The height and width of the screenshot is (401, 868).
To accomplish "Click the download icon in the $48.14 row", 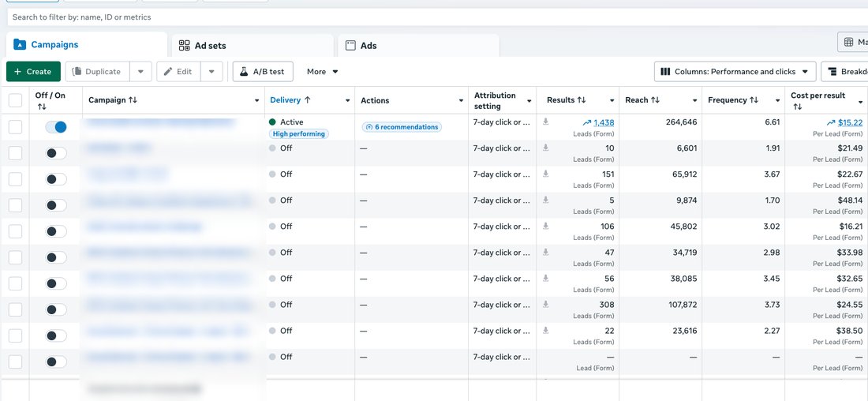I will click(545, 200).
